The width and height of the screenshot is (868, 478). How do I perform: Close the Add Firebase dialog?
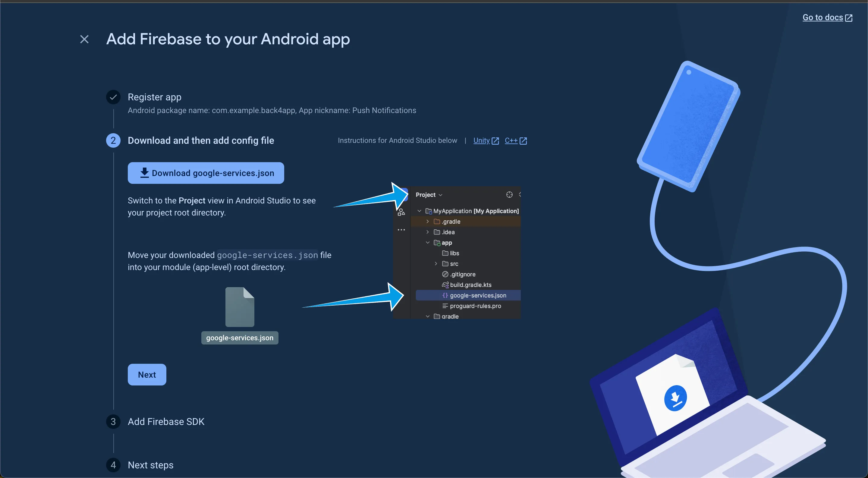coord(84,39)
